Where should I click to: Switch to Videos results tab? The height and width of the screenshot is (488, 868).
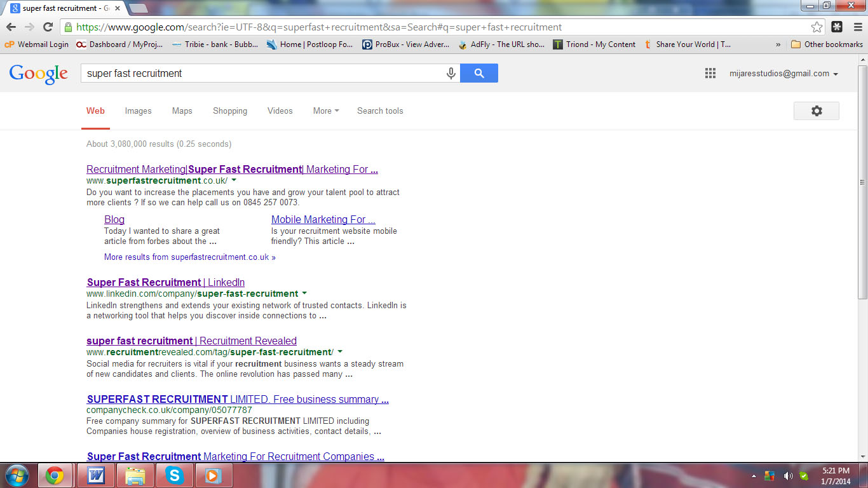coord(280,111)
